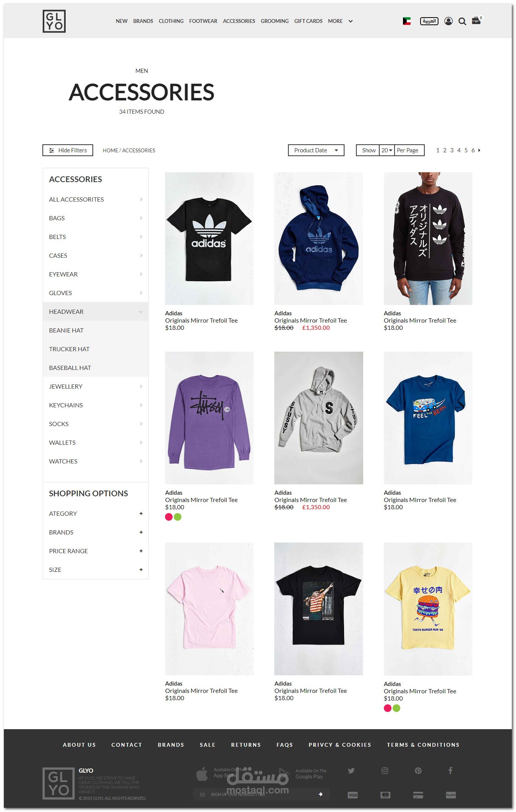Viewport: 516px width, 812px height.
Task: Open the shopping cart icon
Action: 476,21
